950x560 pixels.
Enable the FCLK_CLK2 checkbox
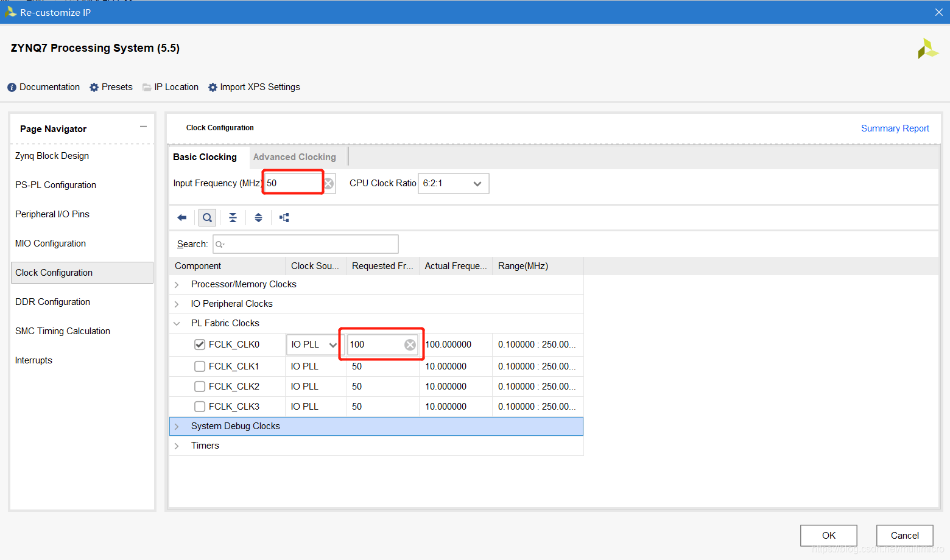(x=200, y=387)
